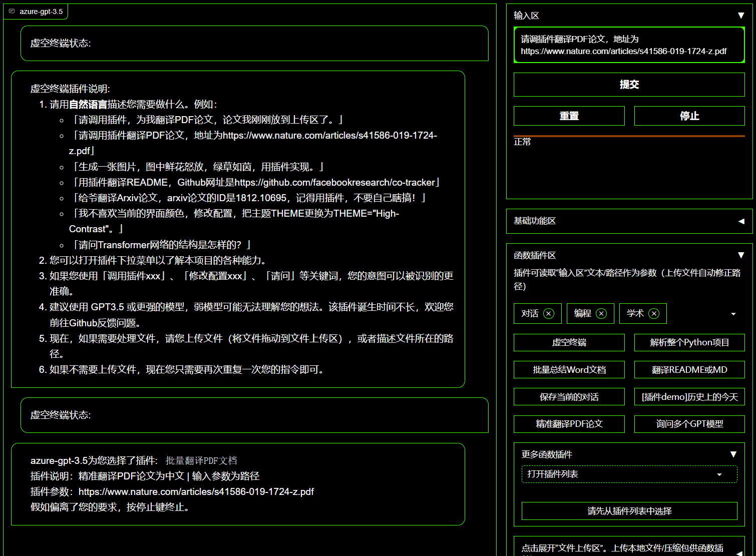Click the orange progress bar under buttons
The width and height of the screenshot is (756, 556).
click(629, 136)
